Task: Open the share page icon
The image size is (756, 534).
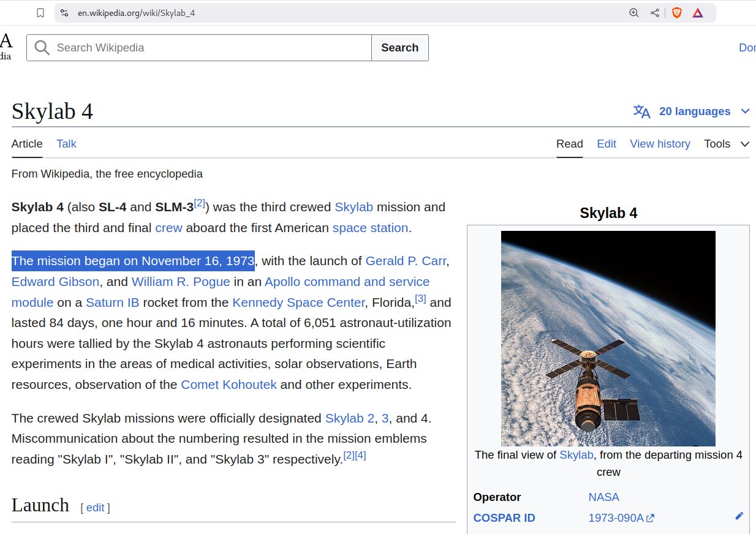Action: (x=654, y=12)
